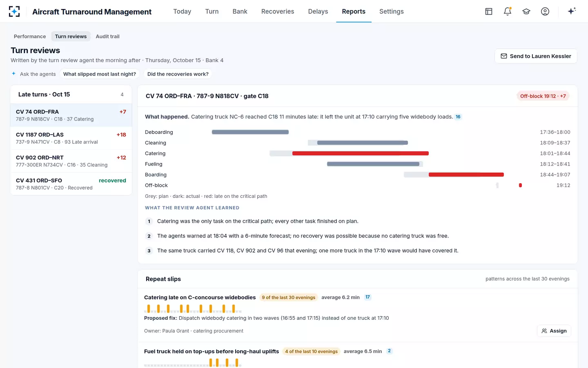Open the Audit trail sub-tab

[x=108, y=36]
